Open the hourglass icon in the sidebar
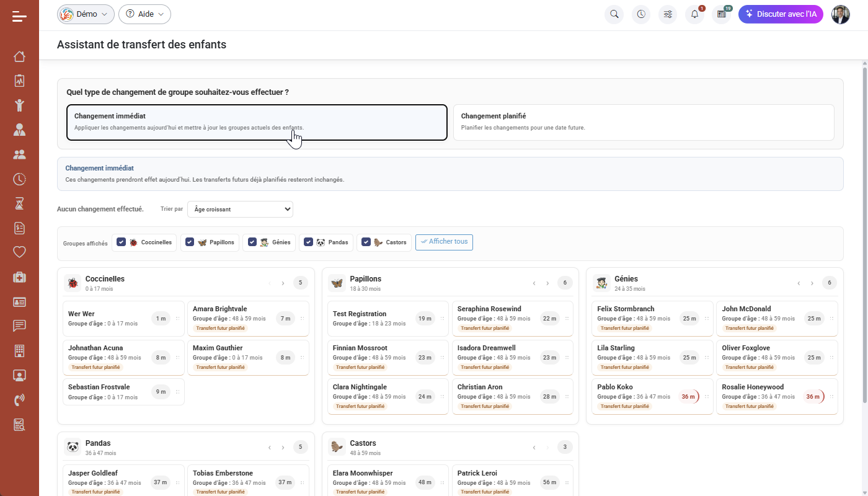This screenshot has height=496, width=868. [x=19, y=203]
